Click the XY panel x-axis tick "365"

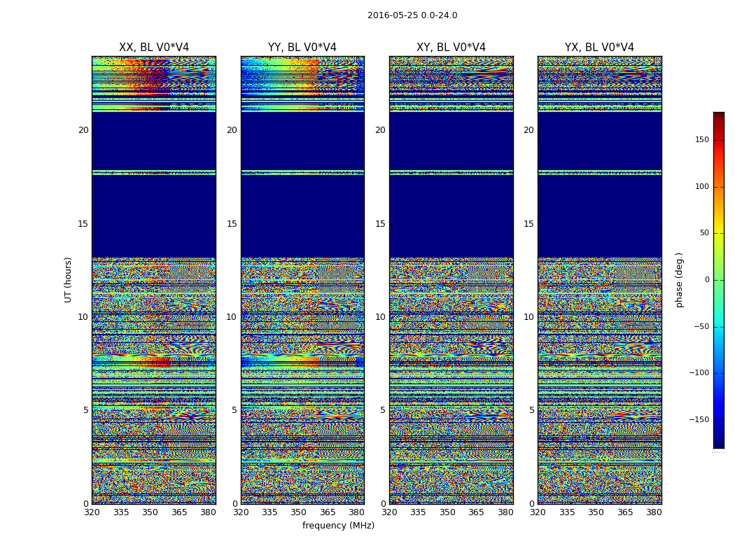coord(476,512)
